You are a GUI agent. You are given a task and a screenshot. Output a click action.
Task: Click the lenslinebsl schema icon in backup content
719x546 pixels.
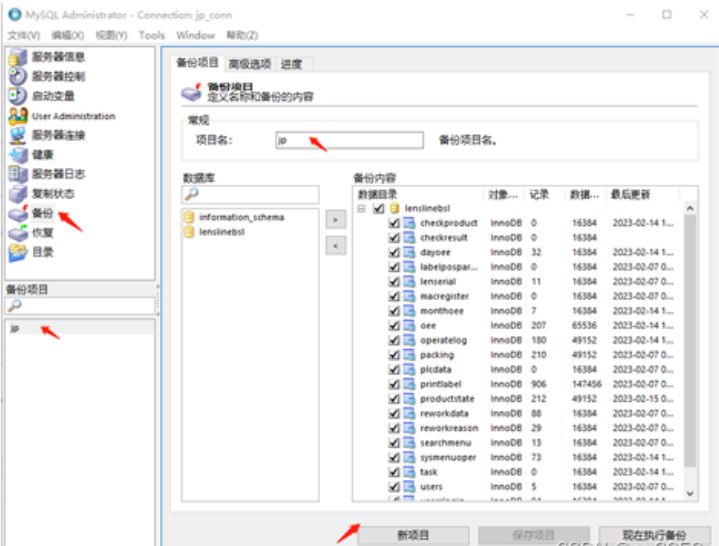pyautogui.click(x=394, y=209)
